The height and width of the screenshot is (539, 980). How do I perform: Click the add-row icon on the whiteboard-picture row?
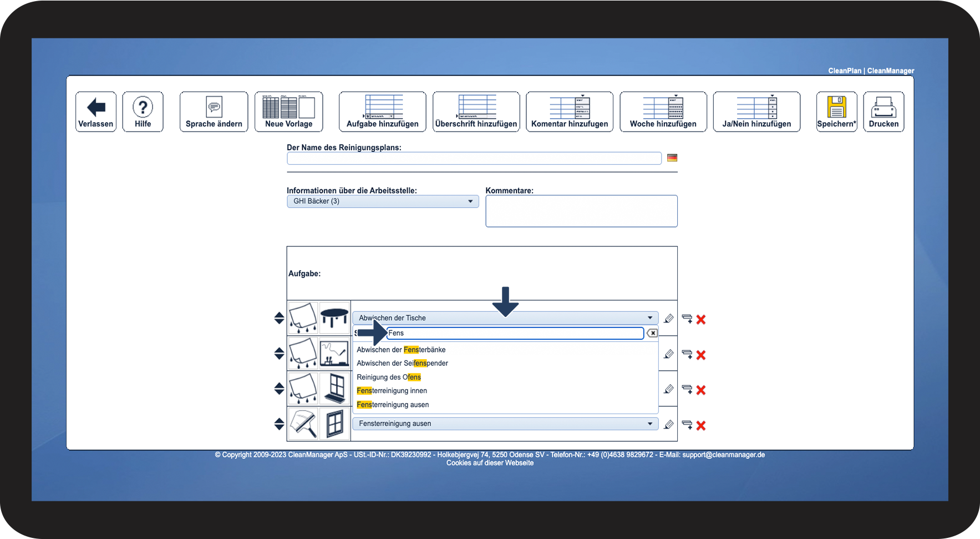[687, 354]
